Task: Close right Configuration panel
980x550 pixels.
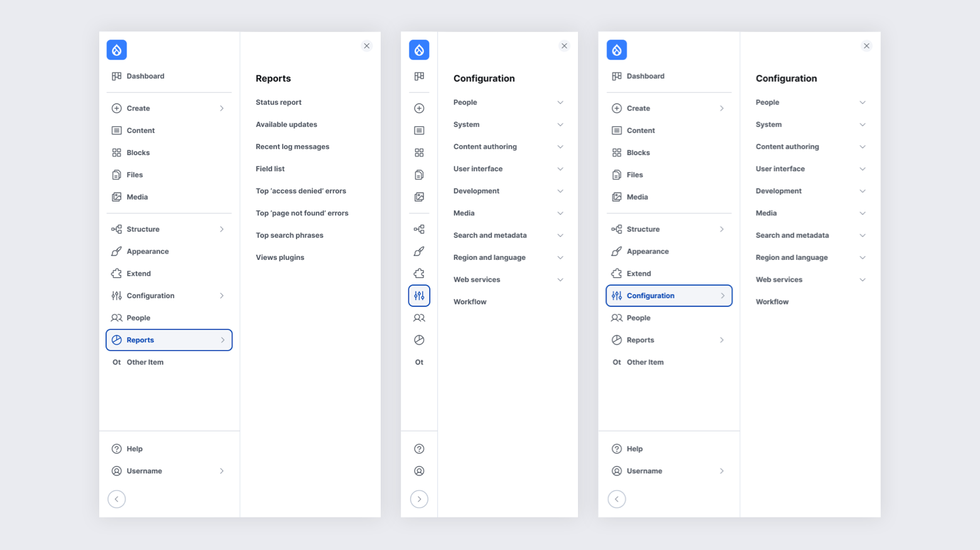Action: pyautogui.click(x=866, y=46)
